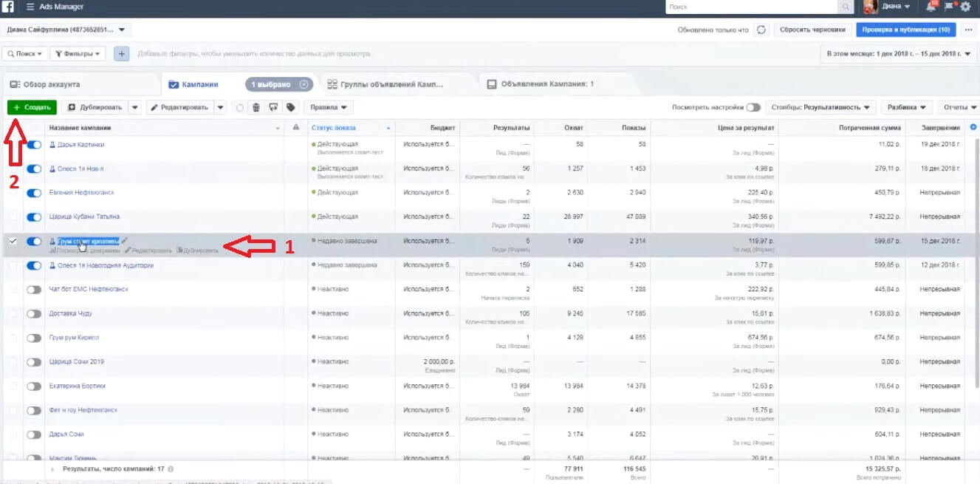The image size is (980, 484).
Task: Open the flag page notifications icon
Action: coord(950,7)
